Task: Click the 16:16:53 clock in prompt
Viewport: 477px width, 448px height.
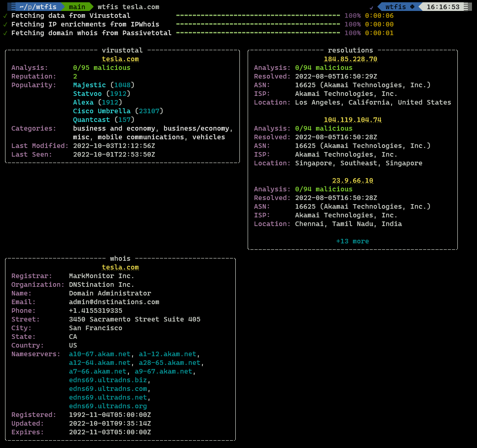Action: 443,7
